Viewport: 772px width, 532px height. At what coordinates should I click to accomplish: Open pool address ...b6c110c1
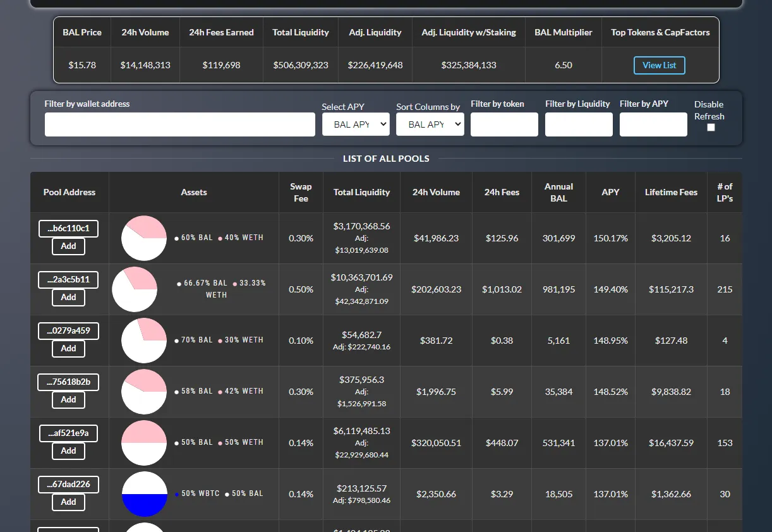pyautogui.click(x=68, y=229)
